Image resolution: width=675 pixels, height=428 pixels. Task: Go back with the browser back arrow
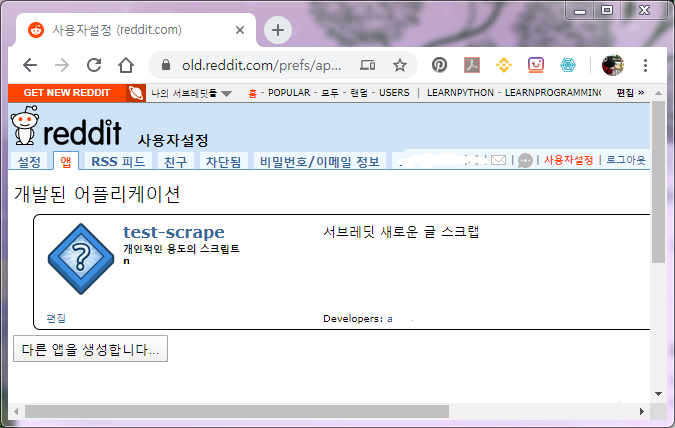(x=30, y=65)
